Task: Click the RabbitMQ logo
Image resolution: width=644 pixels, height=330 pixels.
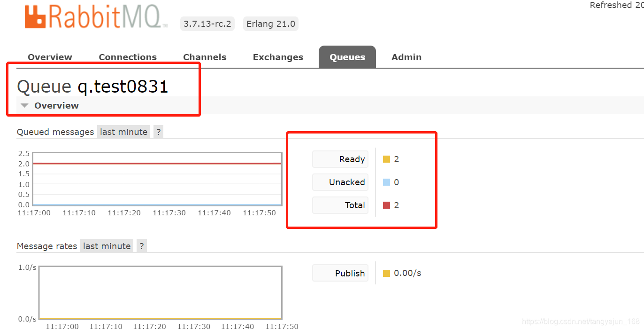Action: pyautogui.click(x=96, y=16)
